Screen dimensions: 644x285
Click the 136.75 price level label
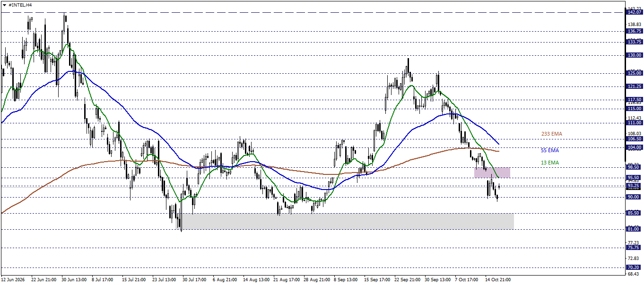pos(634,31)
